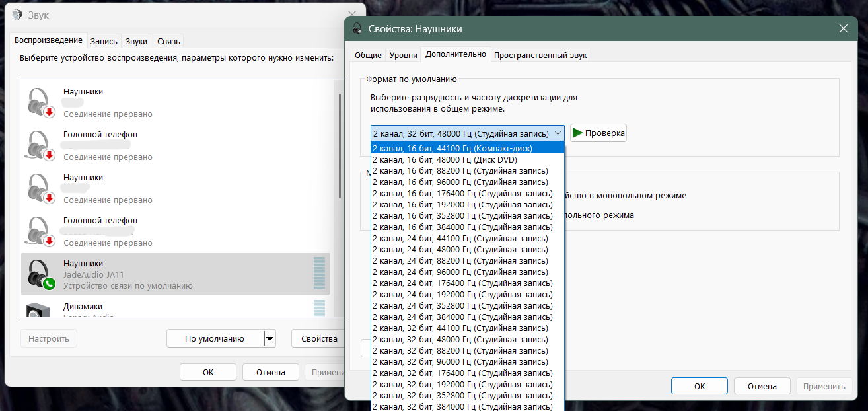Click the Динамики speaker device icon
The width and height of the screenshot is (868, 411).
tap(38, 311)
